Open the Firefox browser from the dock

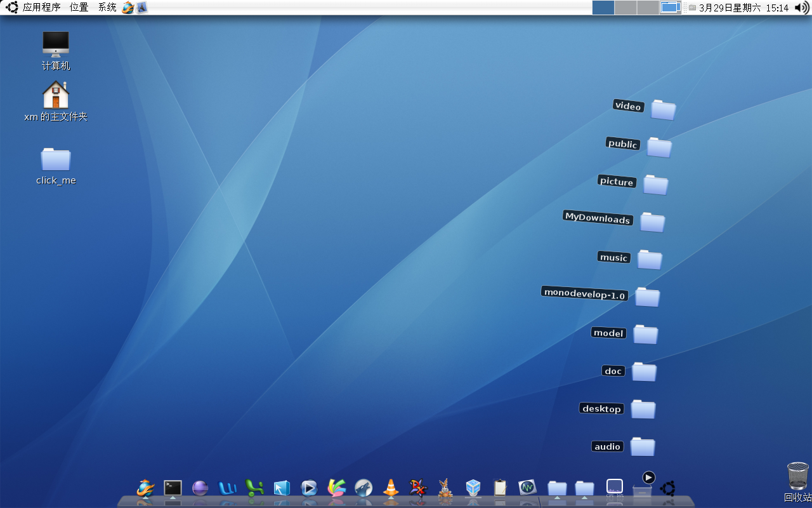point(145,488)
